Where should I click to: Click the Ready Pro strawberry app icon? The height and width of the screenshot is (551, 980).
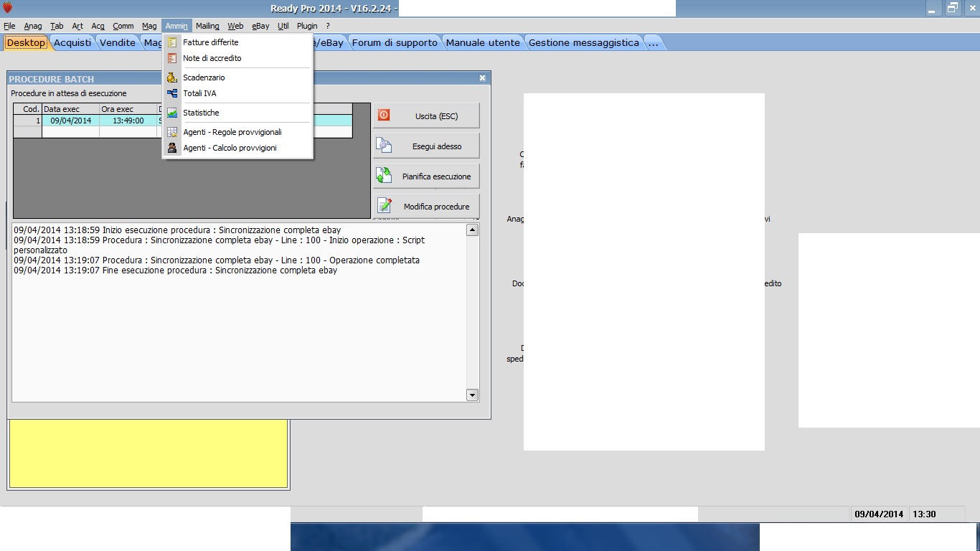click(8, 8)
